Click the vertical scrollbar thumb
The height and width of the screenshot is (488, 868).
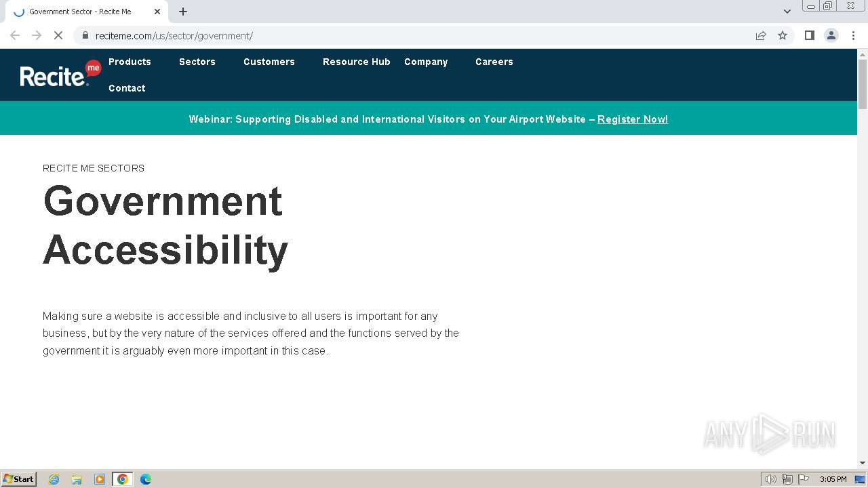(x=863, y=84)
